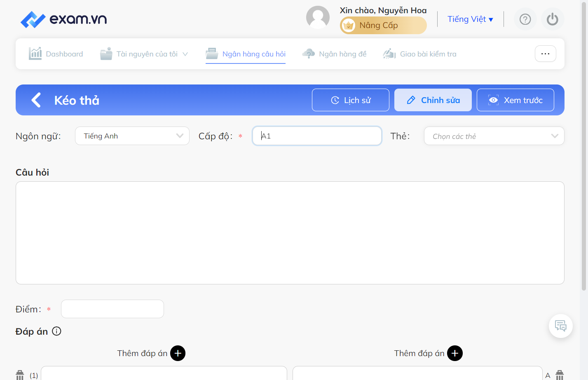
Task: Open the Tiếng Việt language dropdown
Action: pos(470,19)
